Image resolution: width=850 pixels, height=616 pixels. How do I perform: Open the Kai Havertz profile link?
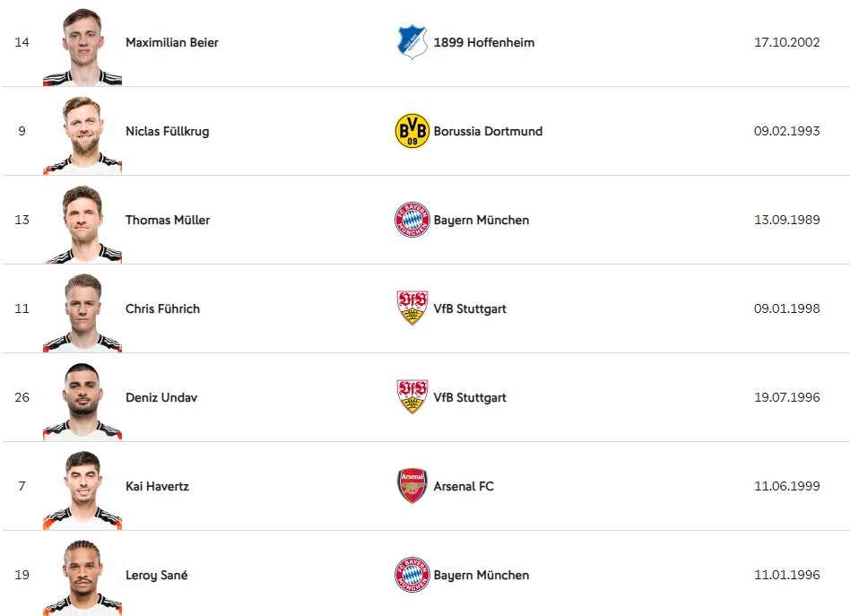click(157, 486)
